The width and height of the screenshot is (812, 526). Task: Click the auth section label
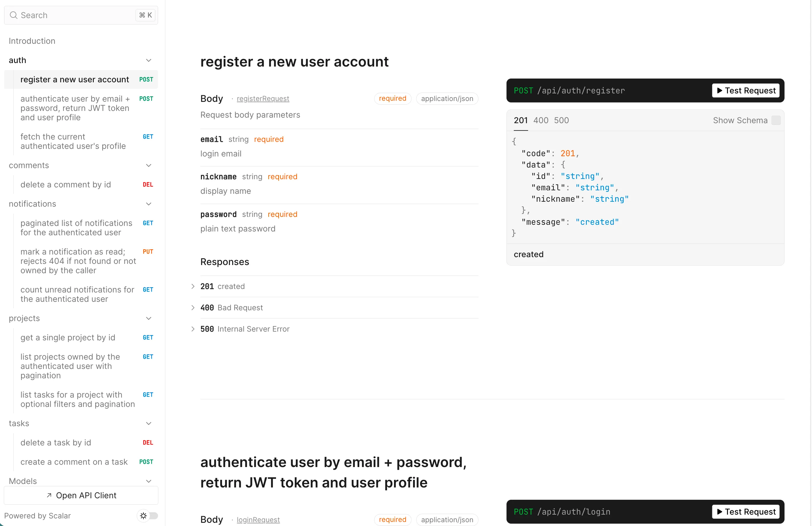tap(18, 60)
